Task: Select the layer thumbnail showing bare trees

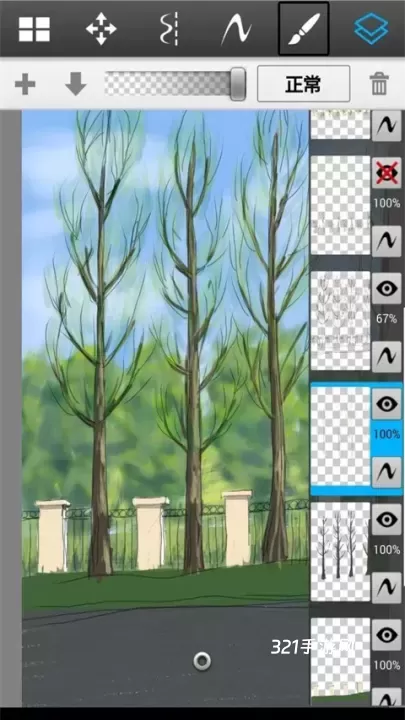Action: [340, 551]
